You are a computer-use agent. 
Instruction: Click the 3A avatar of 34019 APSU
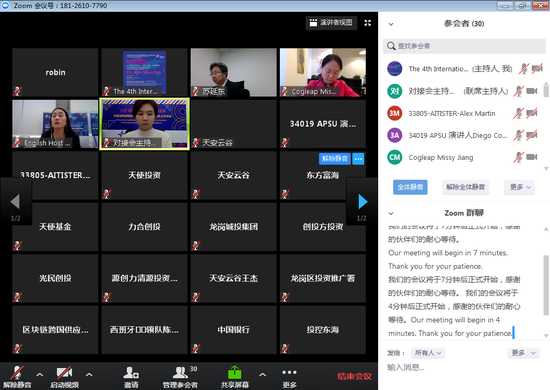(394, 135)
